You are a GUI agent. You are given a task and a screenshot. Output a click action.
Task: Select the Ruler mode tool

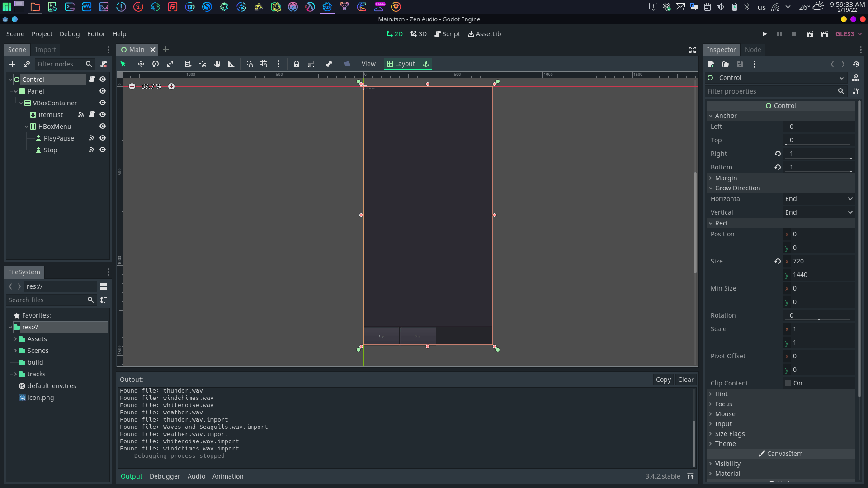231,64
